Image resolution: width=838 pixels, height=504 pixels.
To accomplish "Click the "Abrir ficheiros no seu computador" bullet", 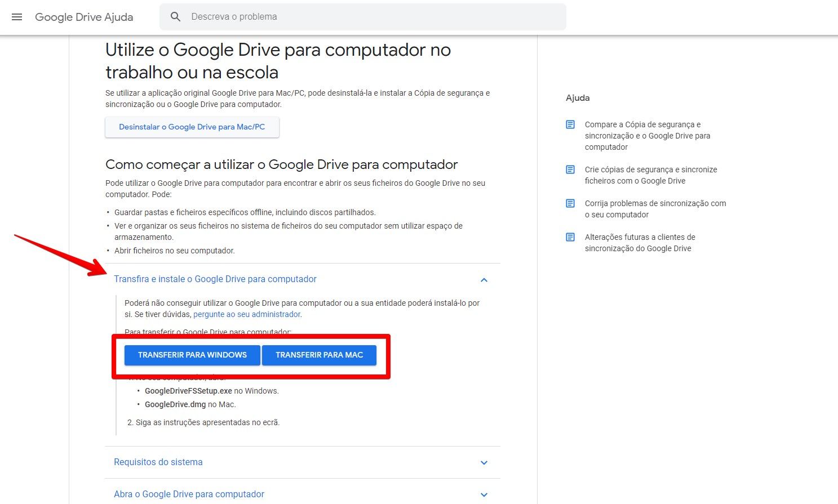I will coord(175,251).
